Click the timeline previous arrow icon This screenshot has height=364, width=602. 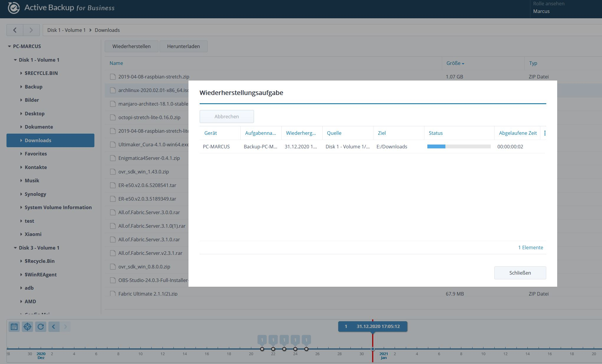54,327
